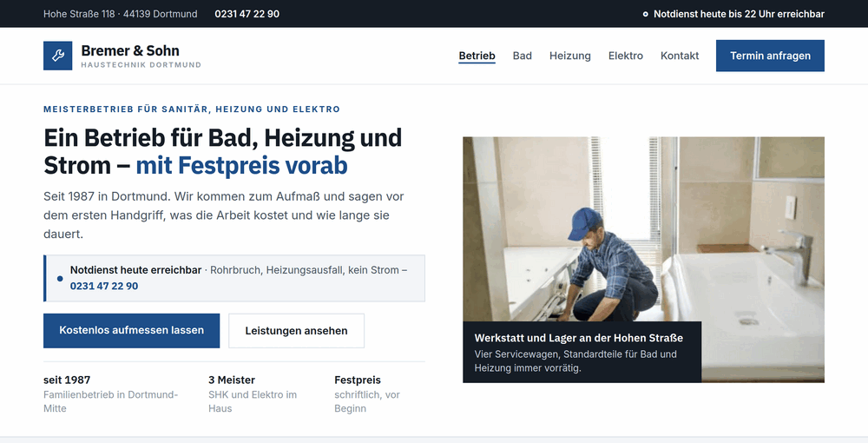
Task: Go to the Bad navigation item
Action: point(522,56)
